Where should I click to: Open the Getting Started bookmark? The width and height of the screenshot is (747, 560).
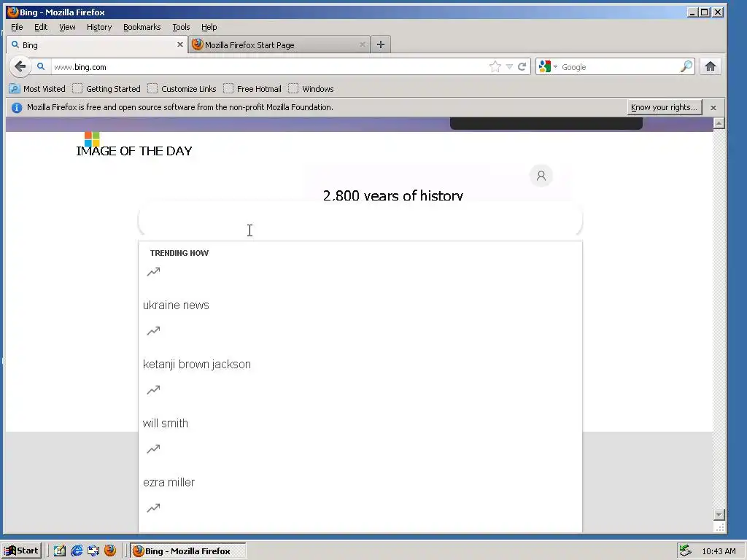tap(107, 88)
